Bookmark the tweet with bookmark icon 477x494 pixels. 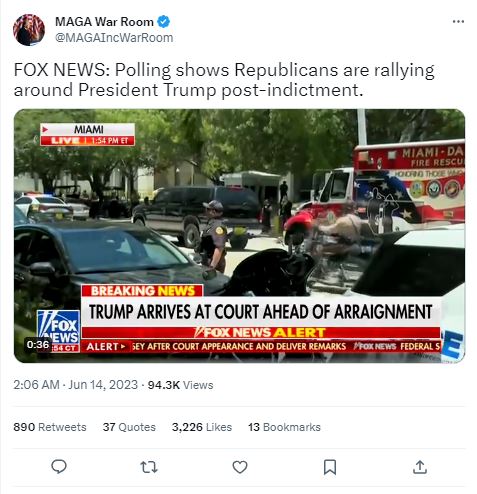coord(330,467)
